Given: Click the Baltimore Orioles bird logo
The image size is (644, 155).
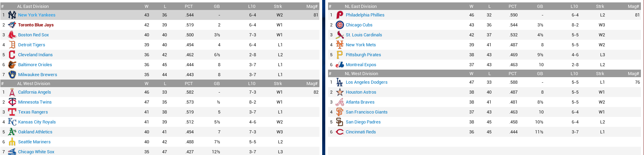Looking at the screenshot, I should pyautogui.click(x=12, y=65).
